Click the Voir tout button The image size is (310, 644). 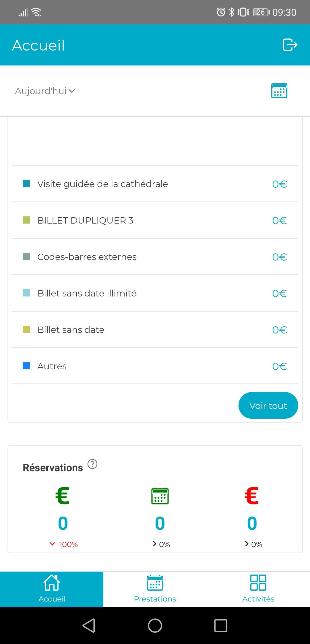268,405
